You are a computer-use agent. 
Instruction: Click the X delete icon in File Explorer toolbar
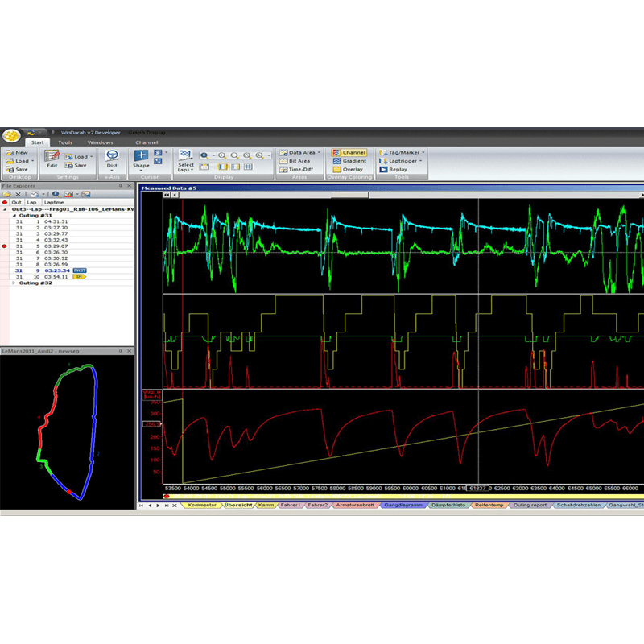tap(19, 194)
